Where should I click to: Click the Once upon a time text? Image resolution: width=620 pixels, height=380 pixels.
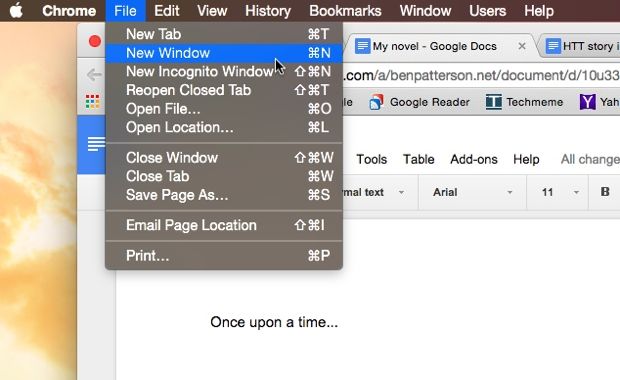pos(274,322)
